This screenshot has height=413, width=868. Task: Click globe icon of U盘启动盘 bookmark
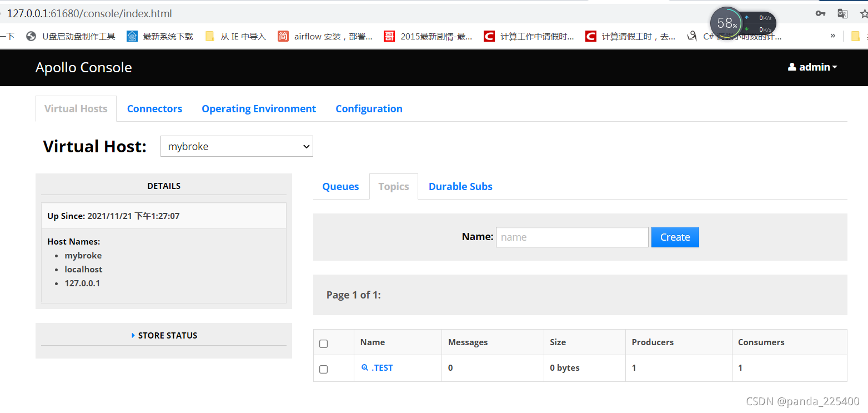(x=31, y=36)
